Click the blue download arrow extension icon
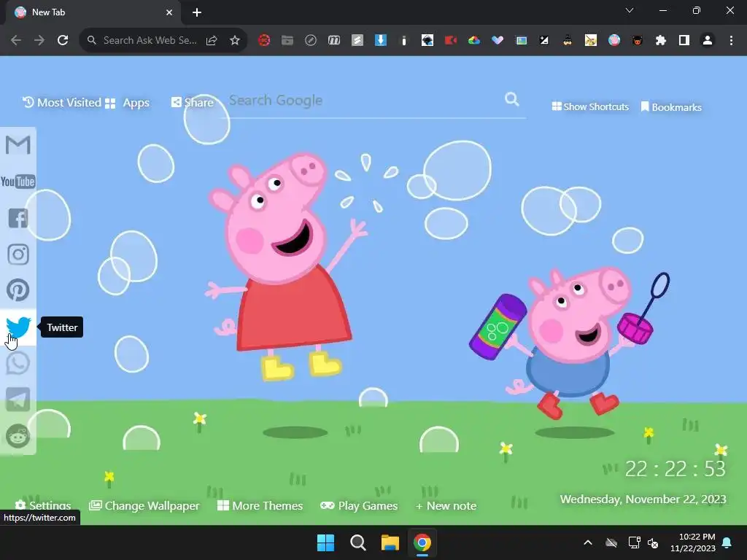This screenshot has width=747, height=560. (381, 41)
